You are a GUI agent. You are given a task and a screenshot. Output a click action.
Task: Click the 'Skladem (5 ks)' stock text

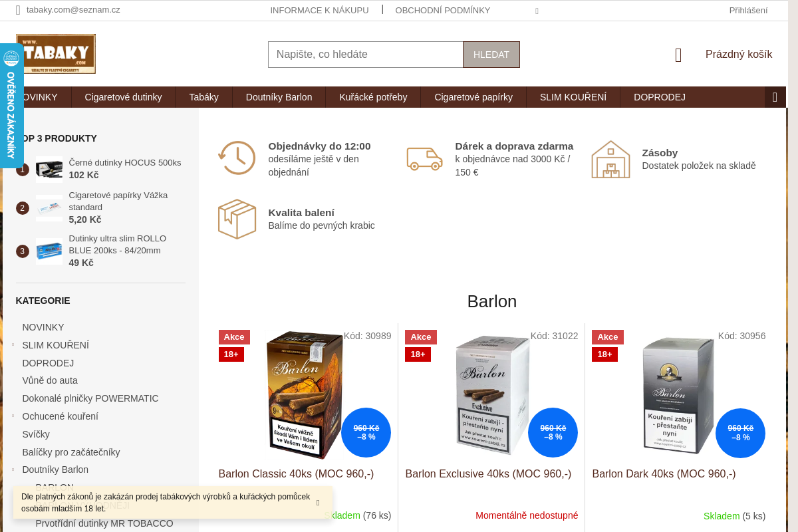735,516
